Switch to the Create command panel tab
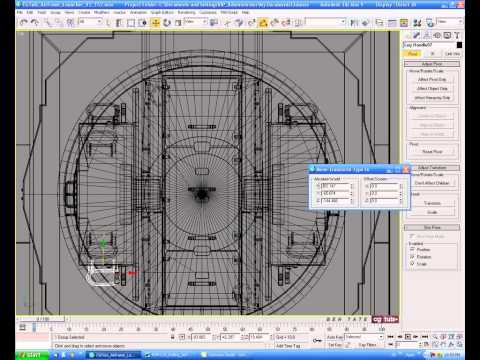 coord(407,35)
